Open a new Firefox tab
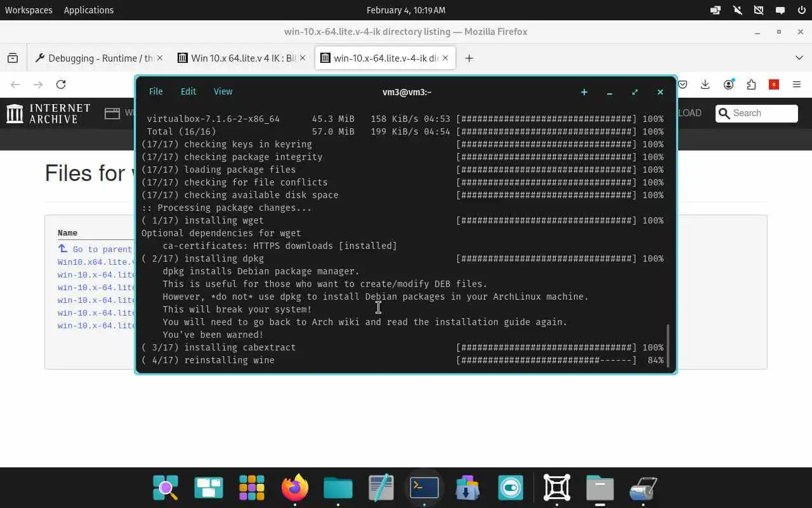 point(469,58)
